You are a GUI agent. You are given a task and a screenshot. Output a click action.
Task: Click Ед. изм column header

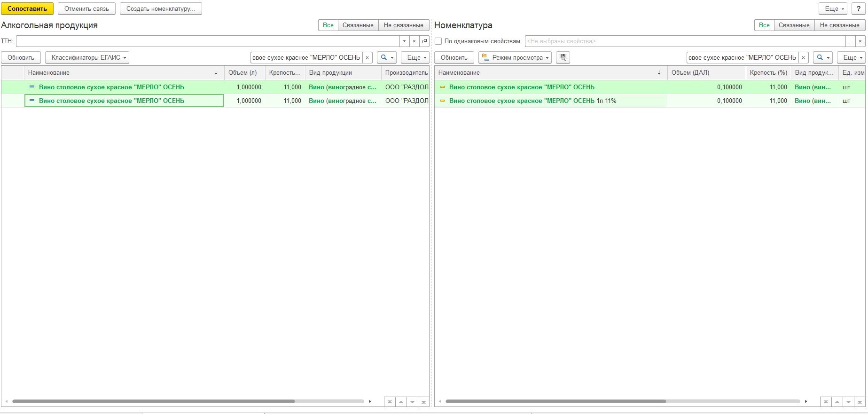point(853,73)
